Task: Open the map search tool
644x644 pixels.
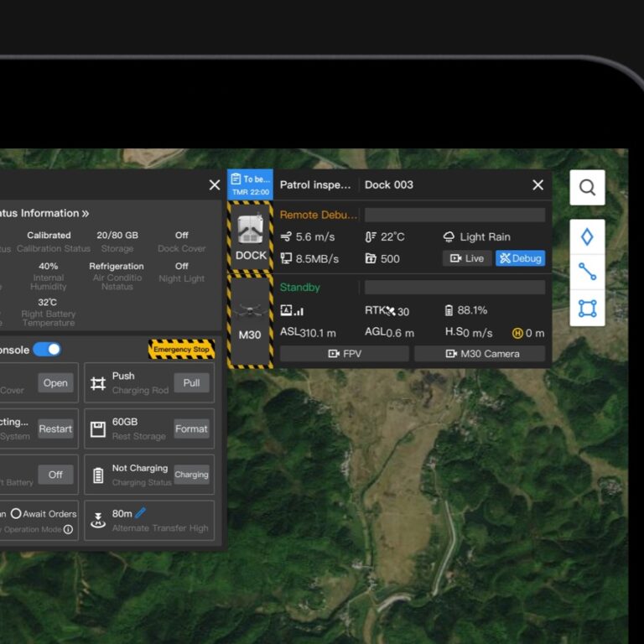Action: tap(587, 187)
